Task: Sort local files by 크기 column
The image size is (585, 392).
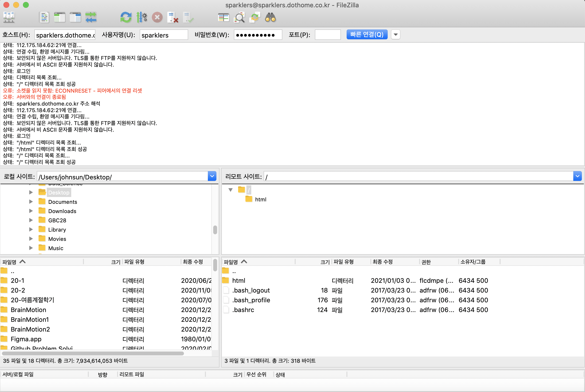Action: coord(103,262)
